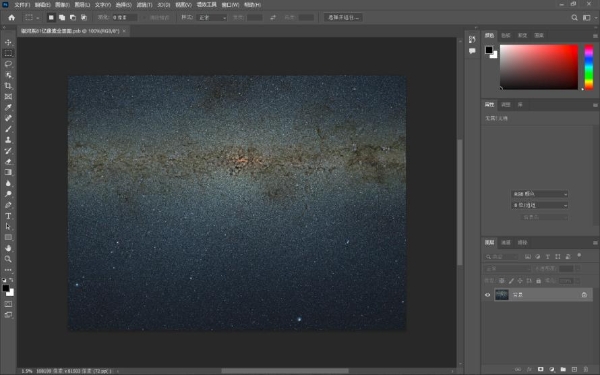The width and height of the screenshot is (600, 375).
Task: Open the bit depth dropdown
Action: (540, 205)
